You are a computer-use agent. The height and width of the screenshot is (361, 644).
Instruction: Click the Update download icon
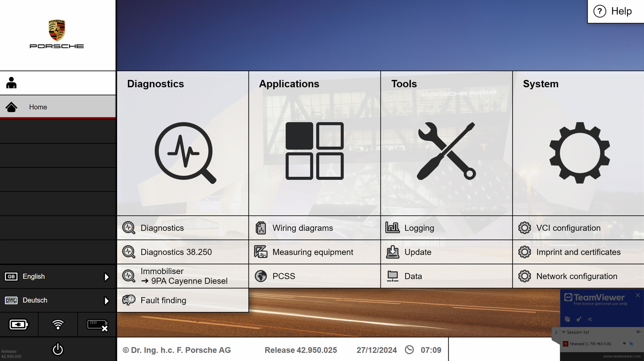392,252
